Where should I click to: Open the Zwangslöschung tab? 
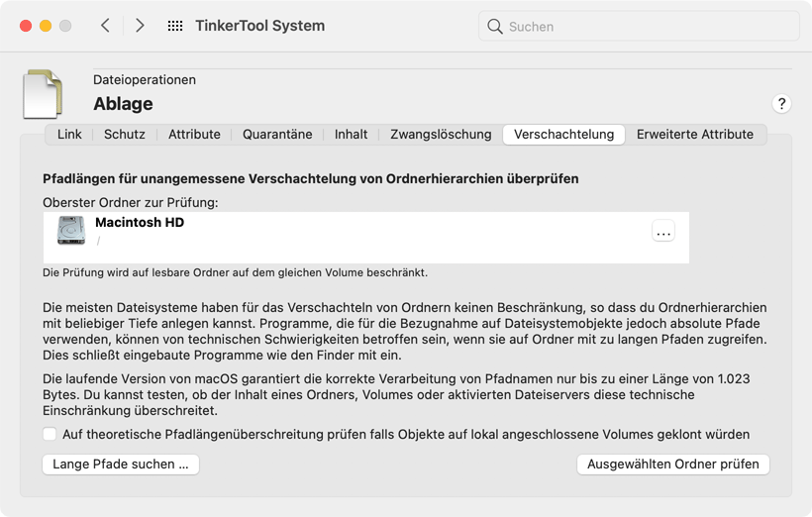(441, 134)
